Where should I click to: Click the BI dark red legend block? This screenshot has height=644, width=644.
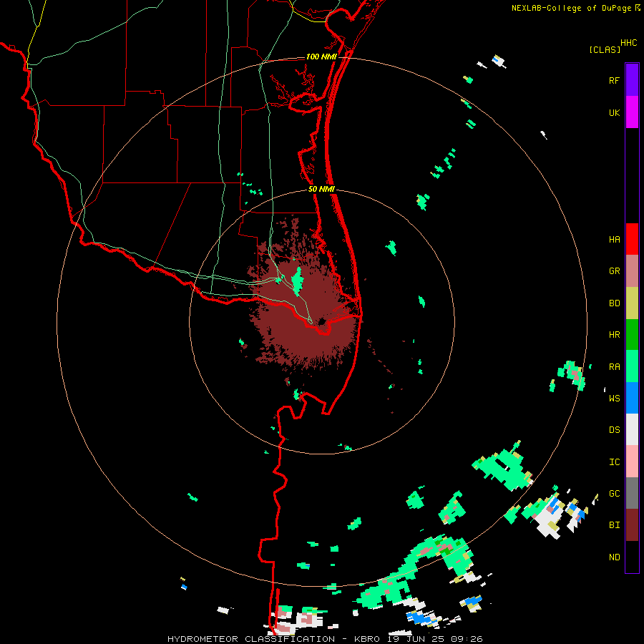coord(632,525)
